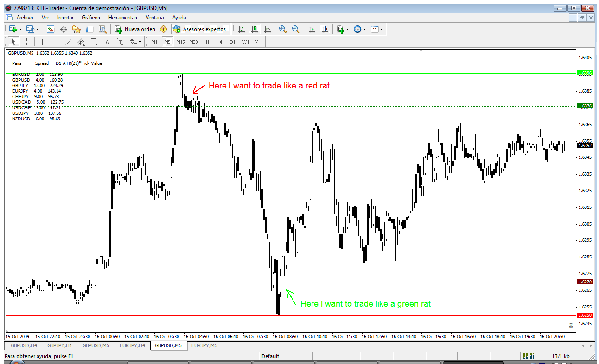The image size is (599, 364).
Task: Click the Profiles toolbar icon
Action: pyautogui.click(x=30, y=29)
